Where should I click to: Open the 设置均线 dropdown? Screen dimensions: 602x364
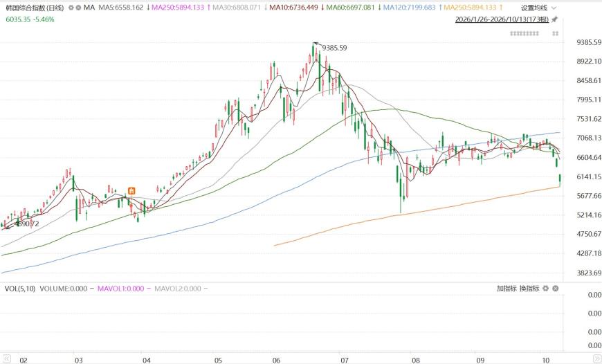538,8
